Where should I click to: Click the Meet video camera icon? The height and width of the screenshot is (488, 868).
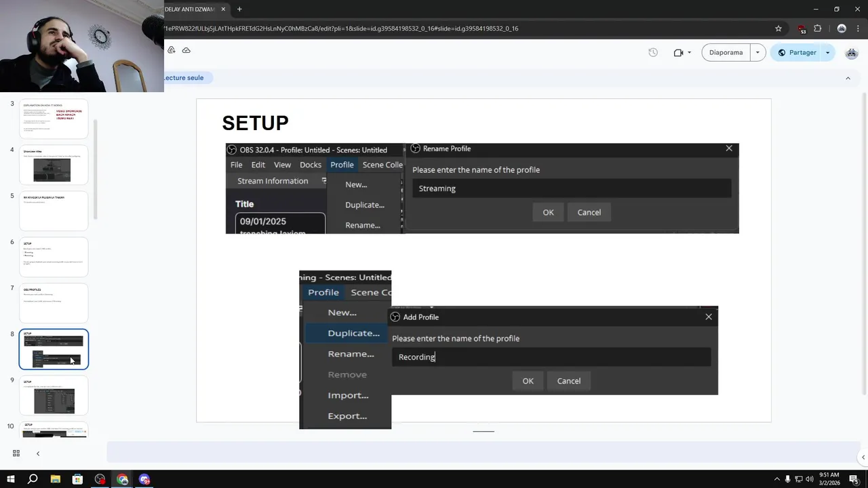678,52
